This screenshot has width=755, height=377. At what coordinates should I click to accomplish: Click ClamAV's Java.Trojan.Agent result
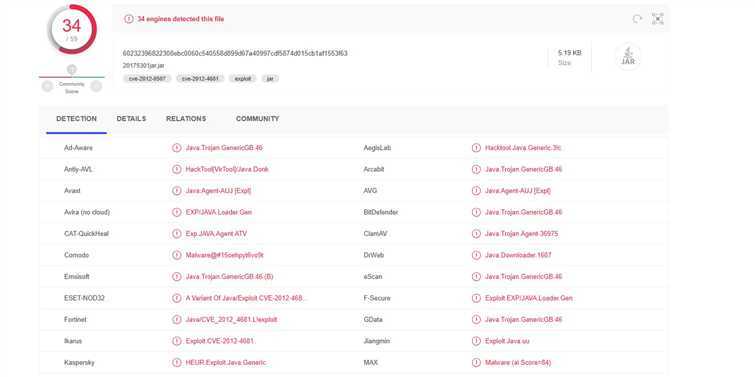coord(521,234)
